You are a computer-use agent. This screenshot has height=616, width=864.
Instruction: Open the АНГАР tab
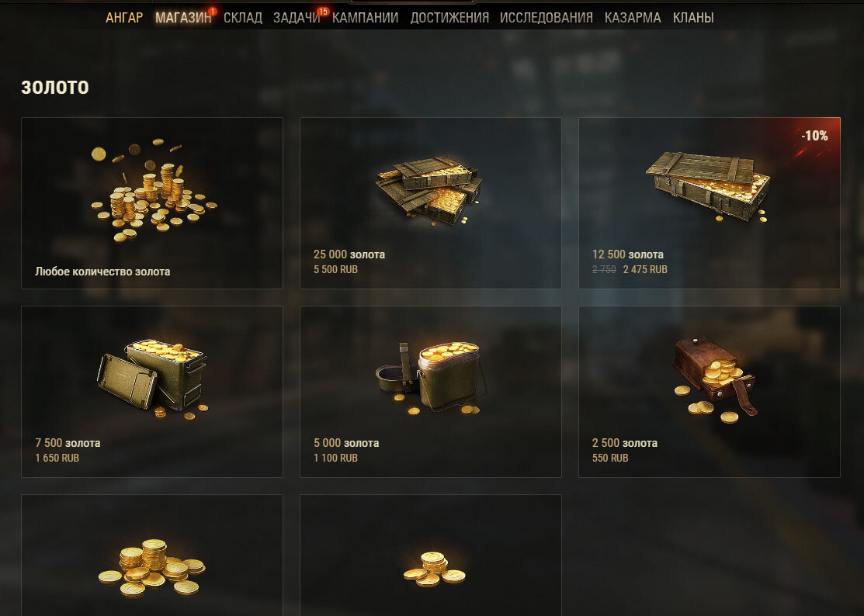[124, 18]
